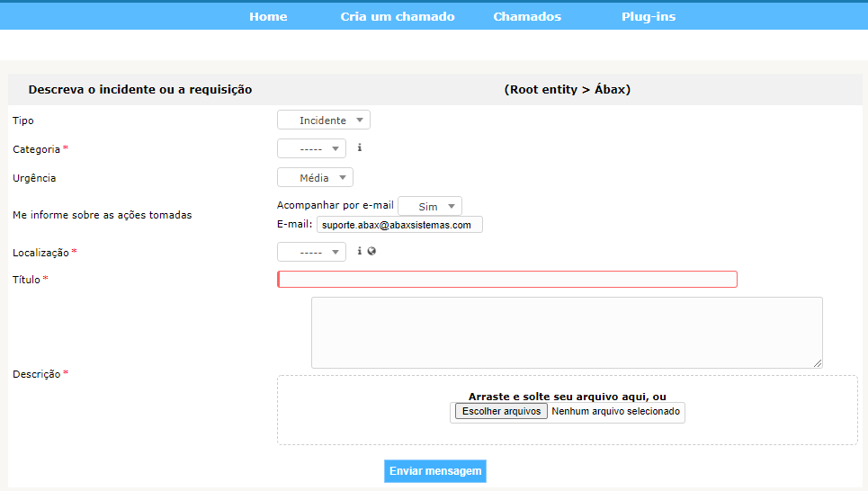The height and width of the screenshot is (491, 868).
Task: Click the E-mail address field
Action: [x=399, y=225]
